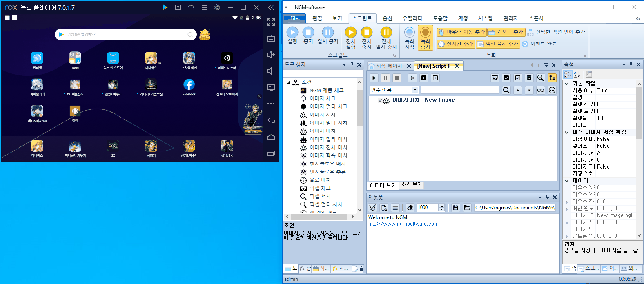Open 도구 상자 panel options dropdown arrow
Viewport: 644px width, 284px height.
pyautogui.click(x=344, y=64)
